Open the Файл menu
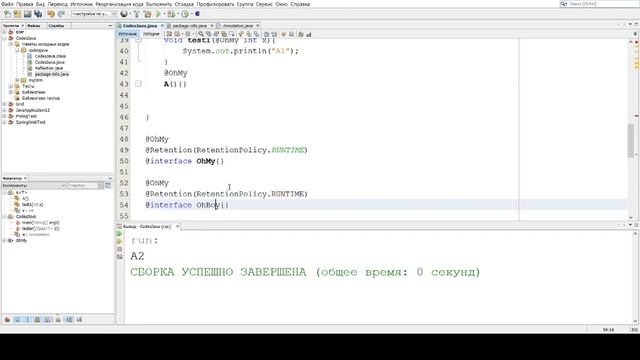 7,4
